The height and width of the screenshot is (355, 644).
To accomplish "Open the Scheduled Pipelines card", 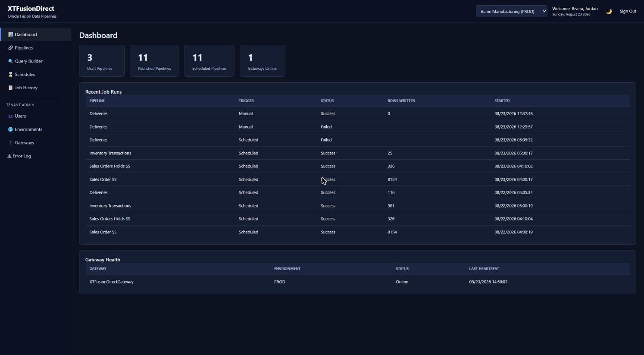I will coord(209,61).
